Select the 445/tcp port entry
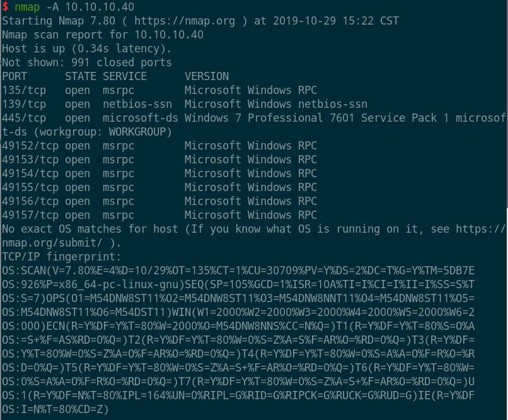 tap(24, 119)
